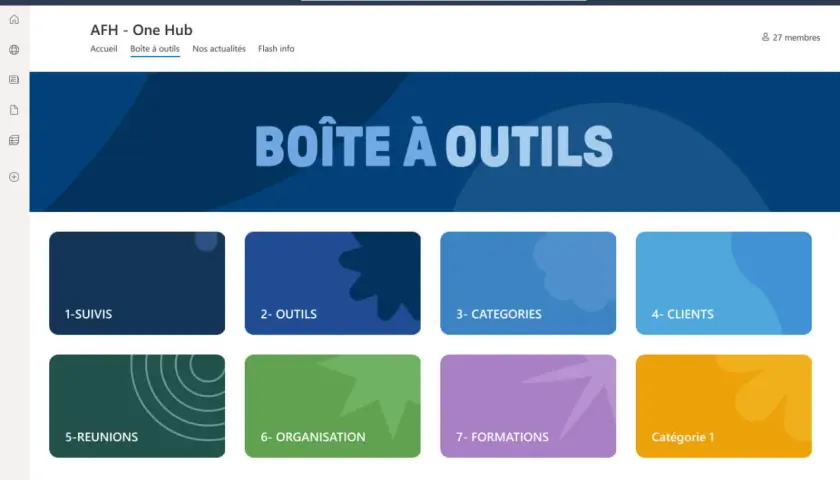Screen dimensions: 840x480
Task: Open the Home icon in left sidebar
Action: click(x=14, y=19)
